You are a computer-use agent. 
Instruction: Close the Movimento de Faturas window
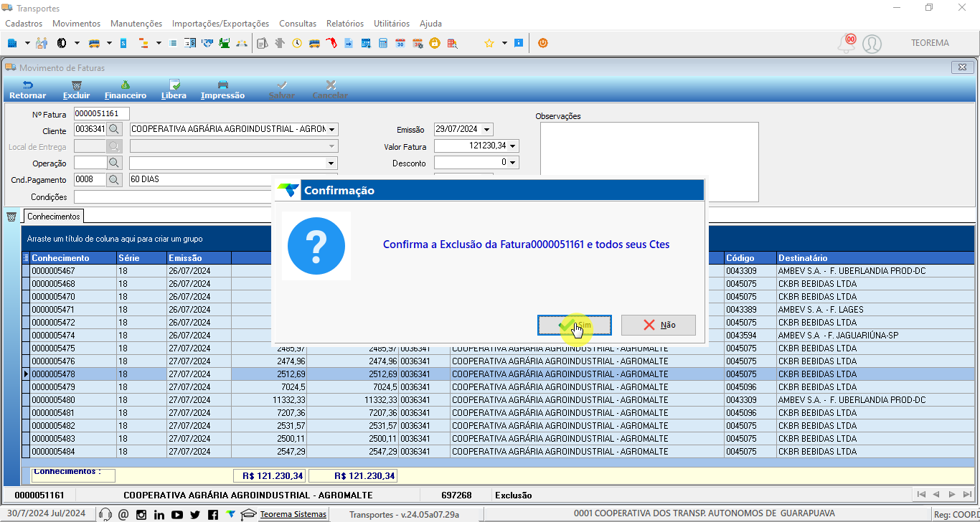click(x=962, y=67)
